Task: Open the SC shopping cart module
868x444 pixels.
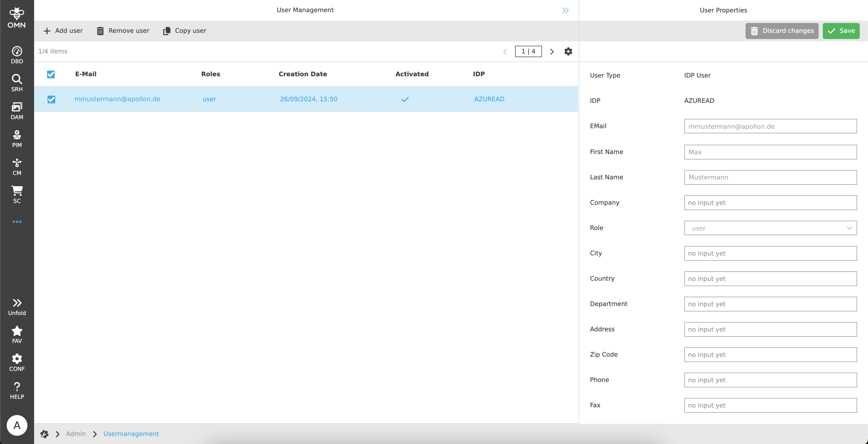Action: pos(17,194)
